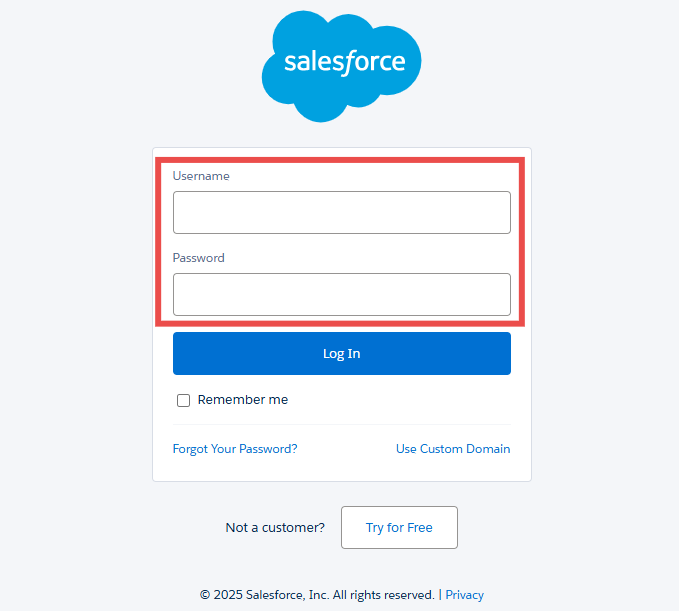Screen dimensions: 679x611
Task: Enable the Remember me checkbox
Action: tap(183, 400)
